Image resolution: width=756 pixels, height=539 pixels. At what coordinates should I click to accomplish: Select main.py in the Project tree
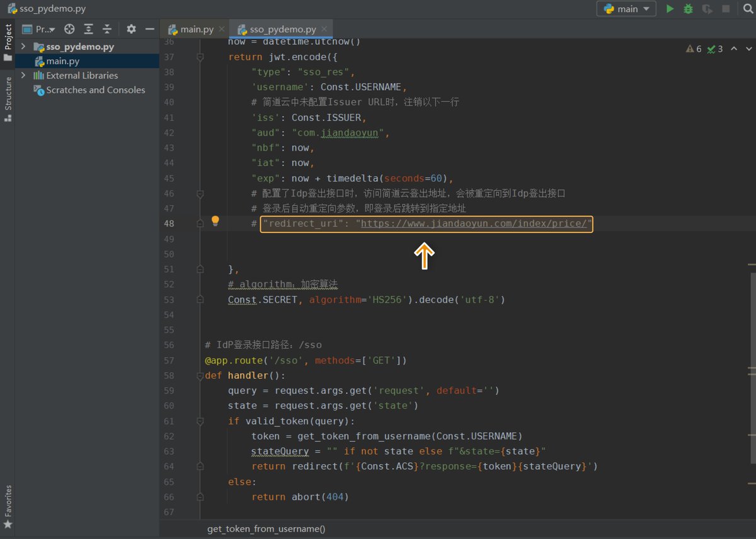pos(62,61)
